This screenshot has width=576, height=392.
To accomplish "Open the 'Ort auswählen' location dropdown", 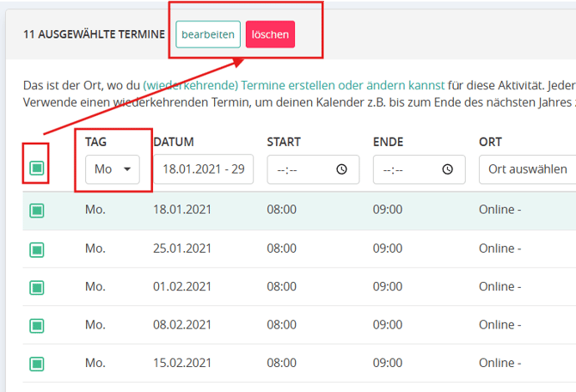I will [x=526, y=169].
